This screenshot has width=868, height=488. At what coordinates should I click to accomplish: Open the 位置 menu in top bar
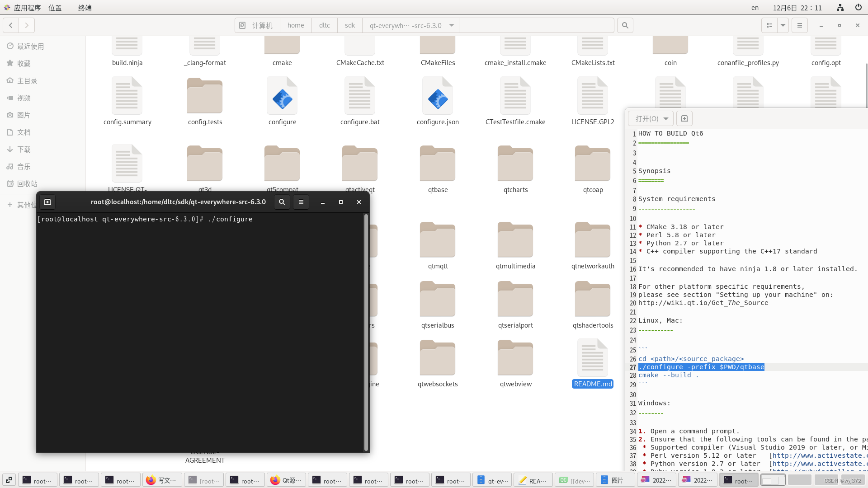[x=55, y=8]
